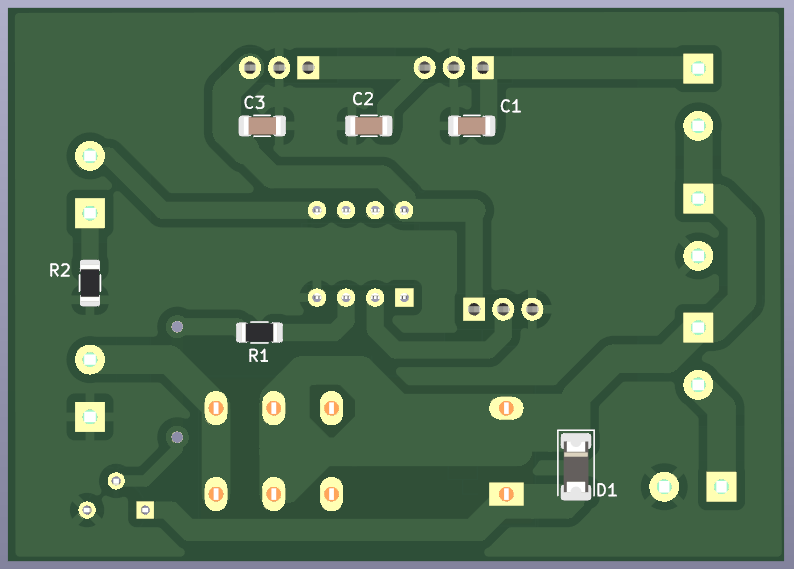Click the square pin of the IC footprint

click(x=404, y=297)
